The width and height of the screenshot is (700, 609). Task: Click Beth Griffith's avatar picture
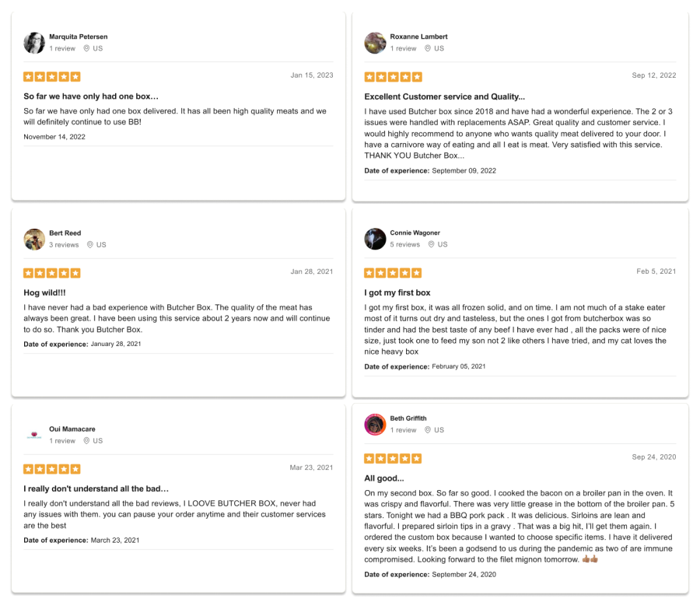click(x=375, y=424)
